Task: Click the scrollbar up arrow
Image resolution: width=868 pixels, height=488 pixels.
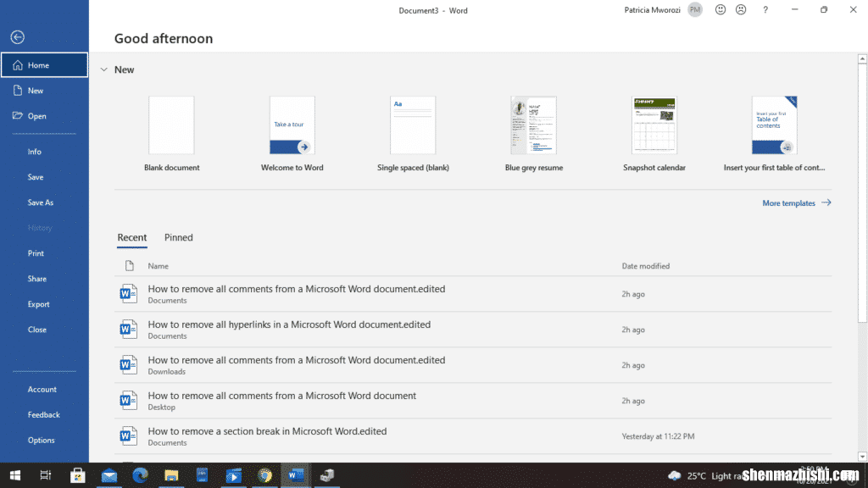Action: click(862, 58)
